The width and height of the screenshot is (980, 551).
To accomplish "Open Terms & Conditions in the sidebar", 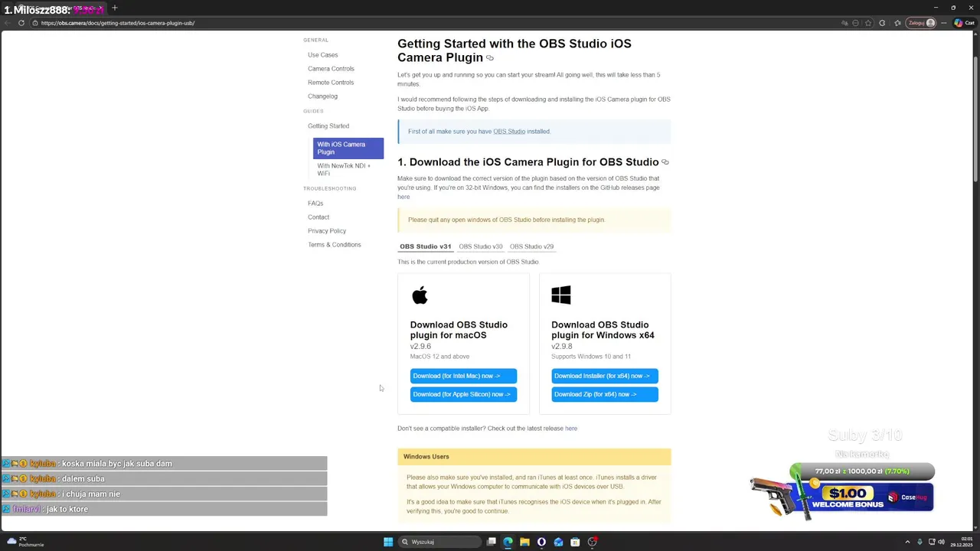I will 335,245.
